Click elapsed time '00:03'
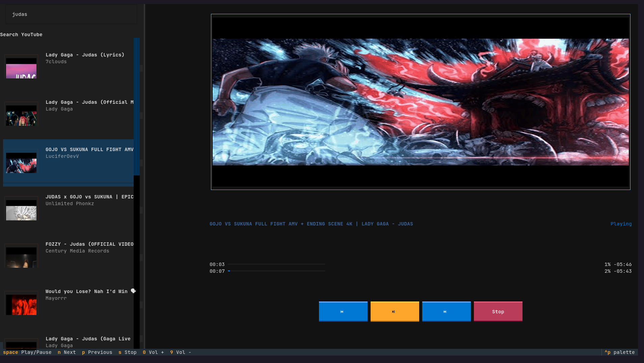Viewport: 644px width, 363px height. (217, 264)
